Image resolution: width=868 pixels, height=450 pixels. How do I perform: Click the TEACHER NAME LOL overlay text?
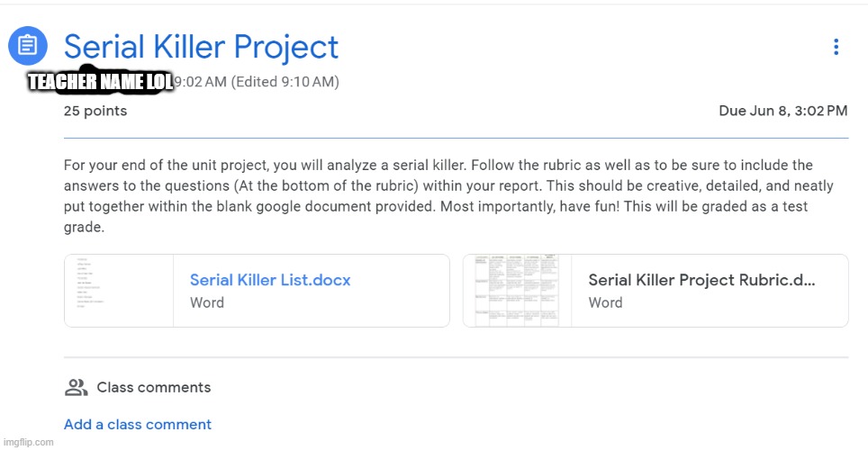[101, 83]
